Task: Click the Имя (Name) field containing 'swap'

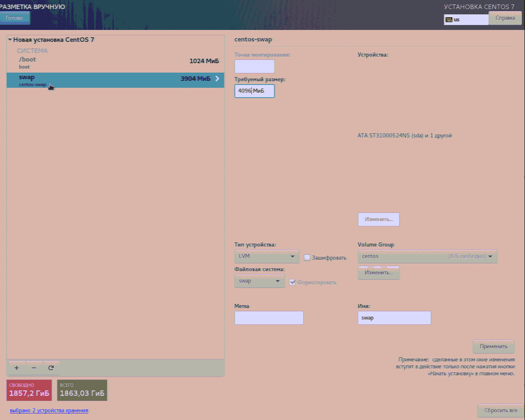Action: 394,318
